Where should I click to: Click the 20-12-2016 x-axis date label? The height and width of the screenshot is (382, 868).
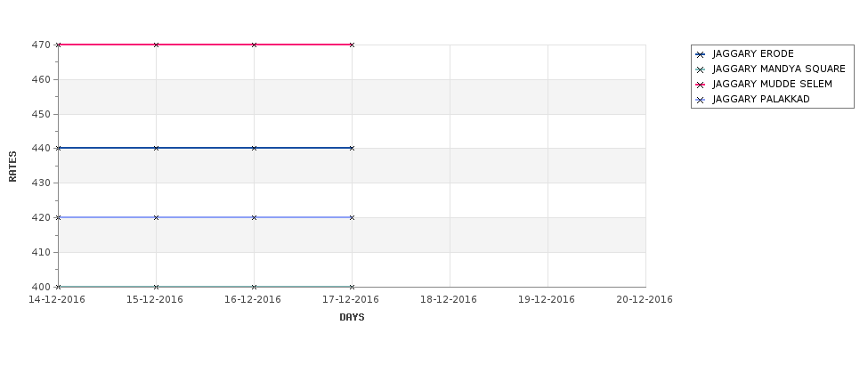(x=645, y=299)
